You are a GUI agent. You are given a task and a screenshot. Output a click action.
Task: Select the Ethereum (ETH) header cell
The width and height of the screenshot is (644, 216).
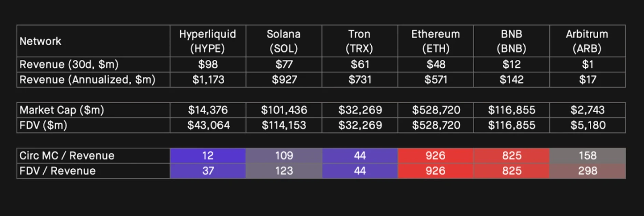[x=435, y=41]
